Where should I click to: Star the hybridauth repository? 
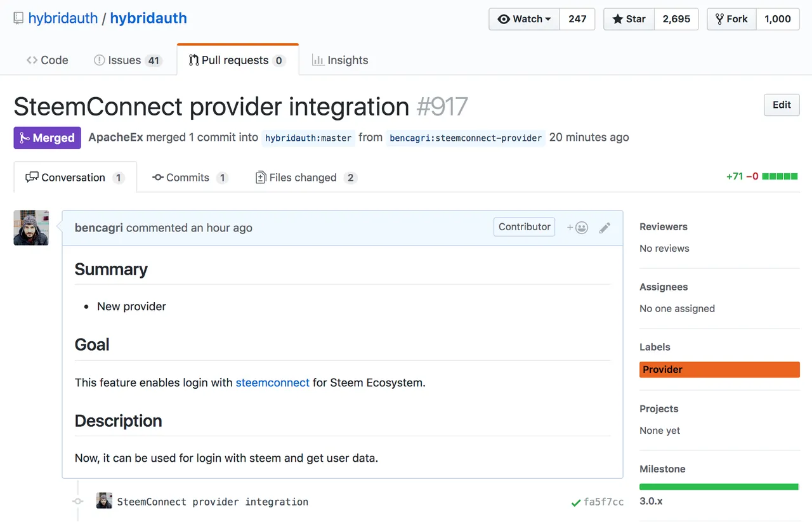pyautogui.click(x=629, y=19)
